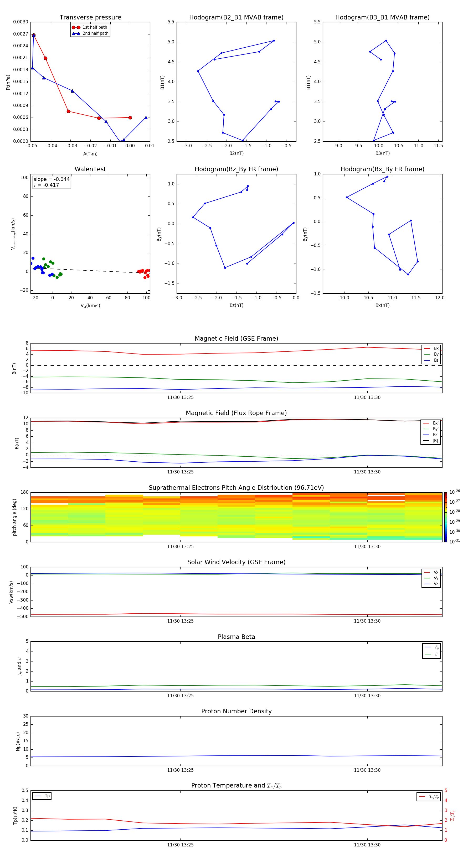Click 'Proton Temperature and Te/Tp' title
The height and width of the screenshot is (868, 473).
pos(236,786)
